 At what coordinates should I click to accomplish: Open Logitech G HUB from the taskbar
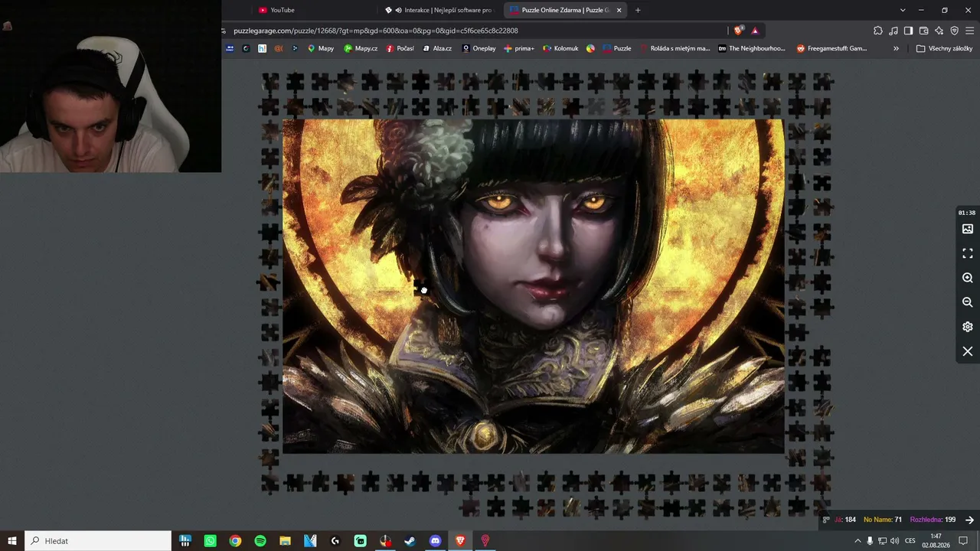335,541
